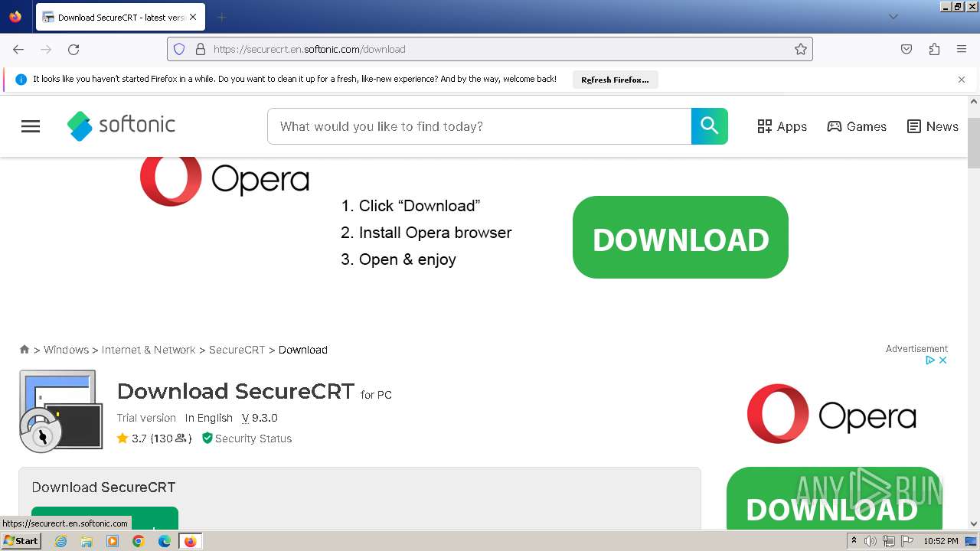
Task: Dismiss the Refresh Firefox notification bar
Action: click(x=962, y=80)
